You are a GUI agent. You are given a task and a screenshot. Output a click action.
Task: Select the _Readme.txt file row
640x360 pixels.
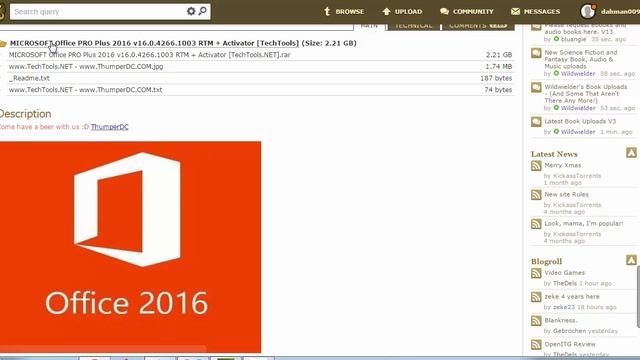(260, 78)
